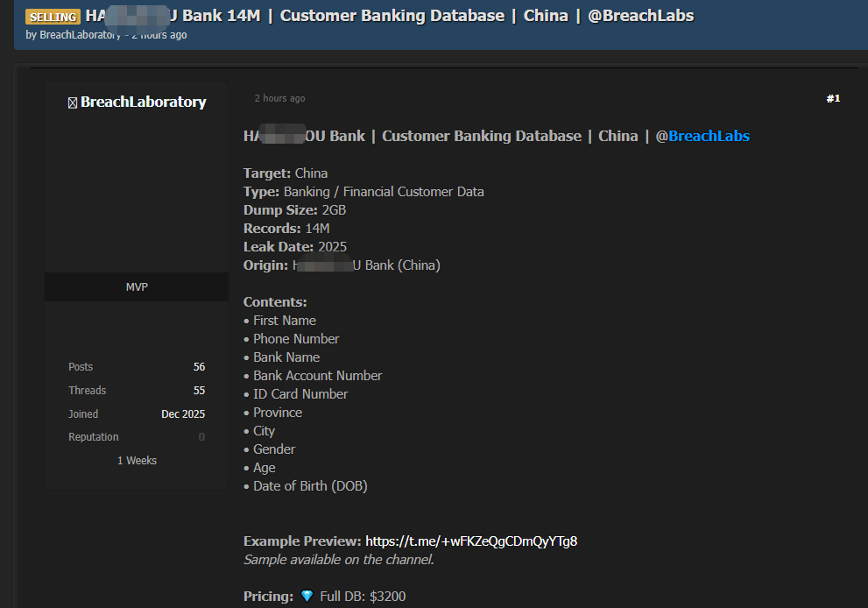Viewport: 868px width, 608px height.
Task: Click the empty avatar area above the MVP badge
Action: click(x=137, y=193)
